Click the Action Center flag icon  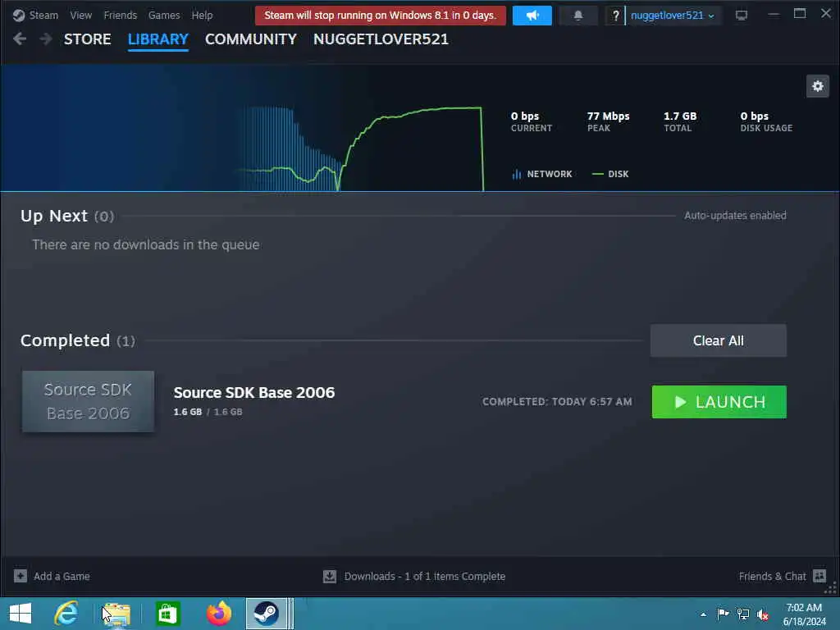pos(723,614)
